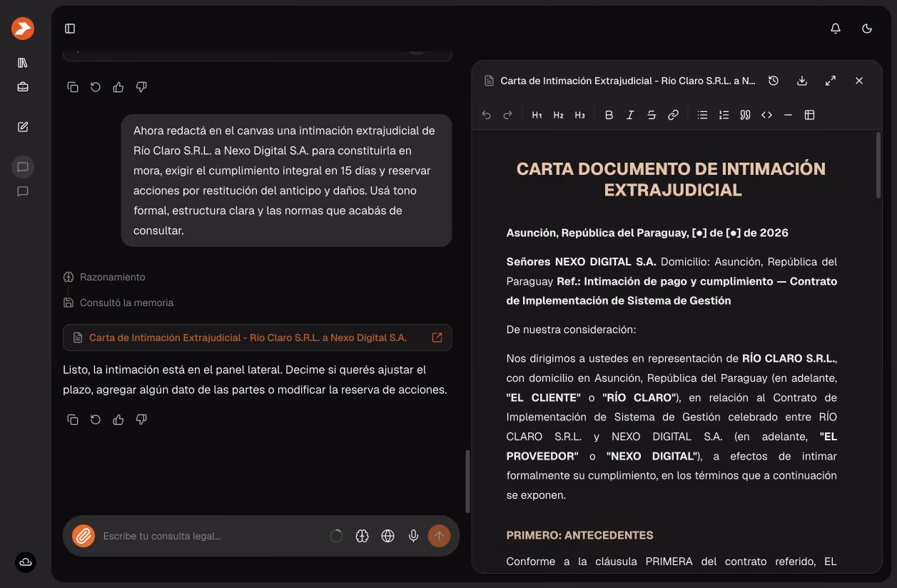This screenshot has width=897, height=588.
Task: Download the canvas document
Action: (x=802, y=81)
